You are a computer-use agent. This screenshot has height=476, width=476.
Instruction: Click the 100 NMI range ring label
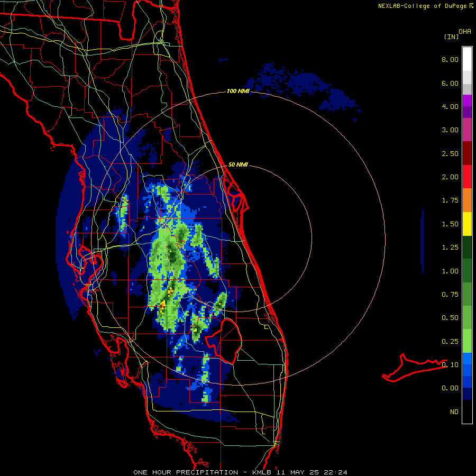click(x=238, y=91)
